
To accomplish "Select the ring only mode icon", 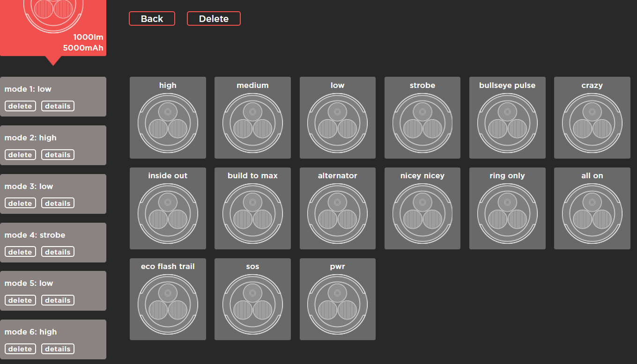I will (507, 213).
